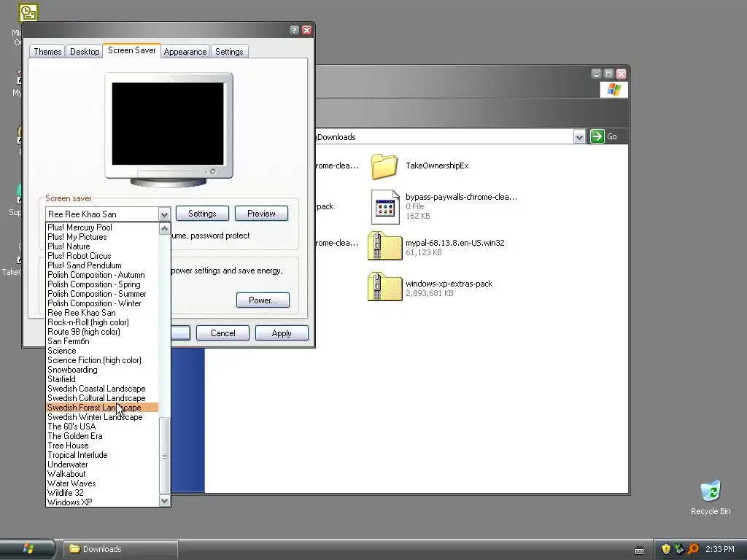Select Swedish Coastal Landscape

[x=102, y=389]
